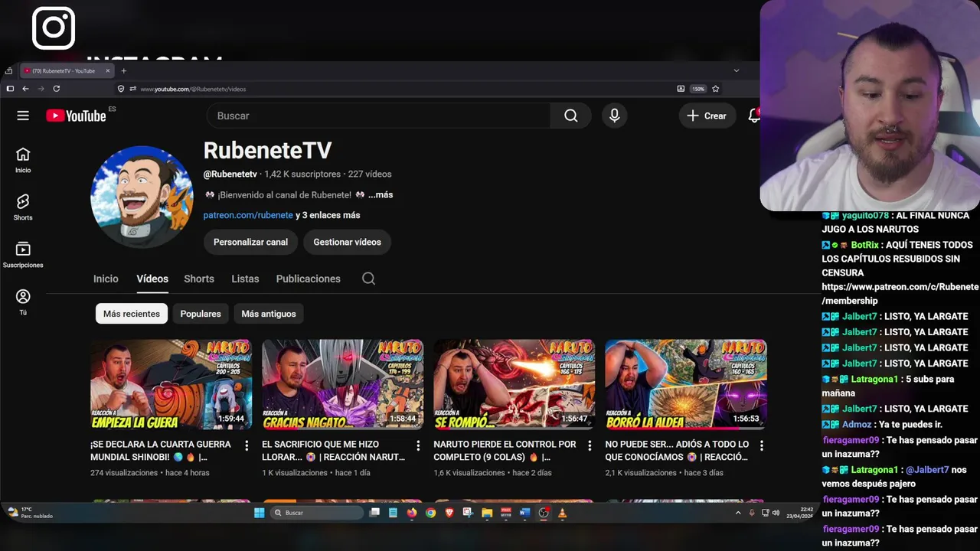Open the EMPIEZA LA GUERA thumbnail
Viewport: 980px width, 551px height.
171,384
